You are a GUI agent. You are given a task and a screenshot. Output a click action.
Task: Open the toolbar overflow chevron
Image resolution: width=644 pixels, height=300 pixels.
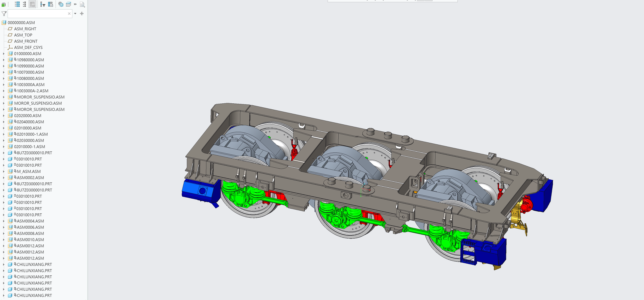(75, 4)
